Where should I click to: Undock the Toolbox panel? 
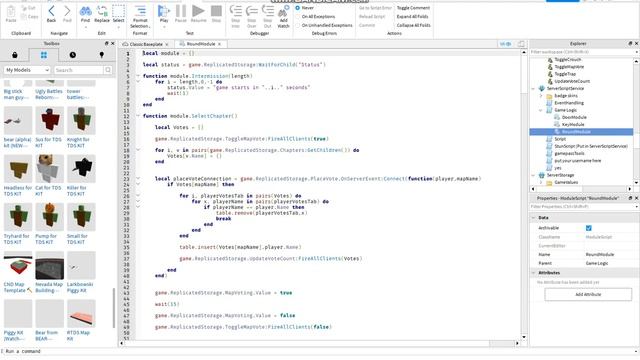click(x=107, y=43)
